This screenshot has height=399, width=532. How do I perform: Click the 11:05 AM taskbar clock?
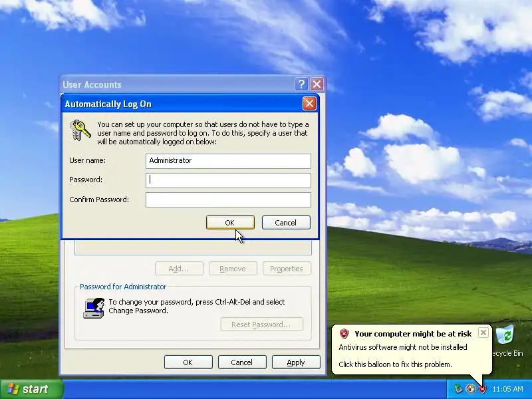[x=507, y=389]
